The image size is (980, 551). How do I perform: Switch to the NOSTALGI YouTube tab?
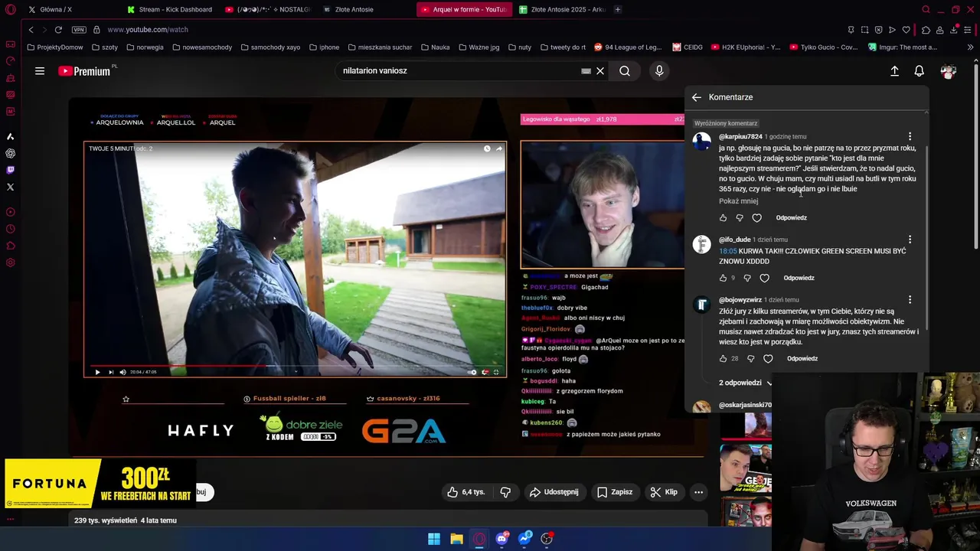coord(268,9)
